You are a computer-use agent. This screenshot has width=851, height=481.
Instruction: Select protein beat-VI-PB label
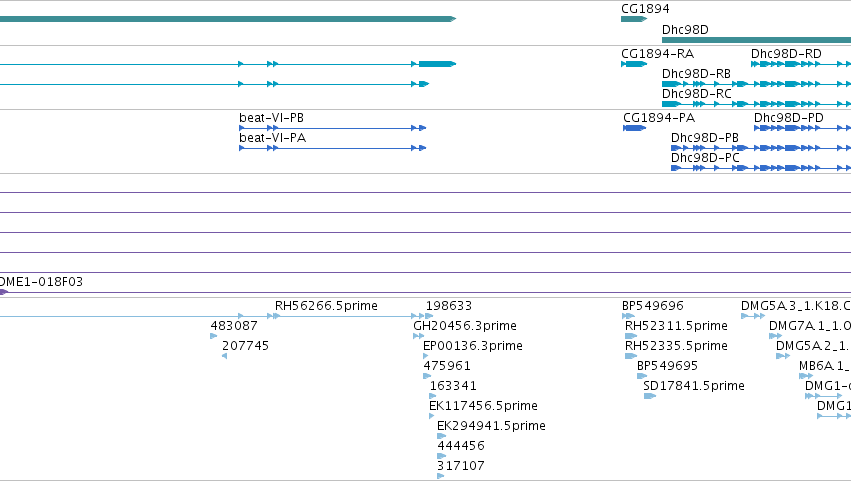pyautogui.click(x=271, y=118)
